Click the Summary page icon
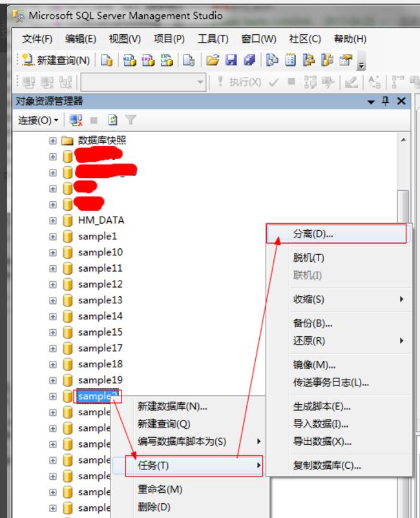The height and width of the screenshot is (518, 420). pos(291,60)
